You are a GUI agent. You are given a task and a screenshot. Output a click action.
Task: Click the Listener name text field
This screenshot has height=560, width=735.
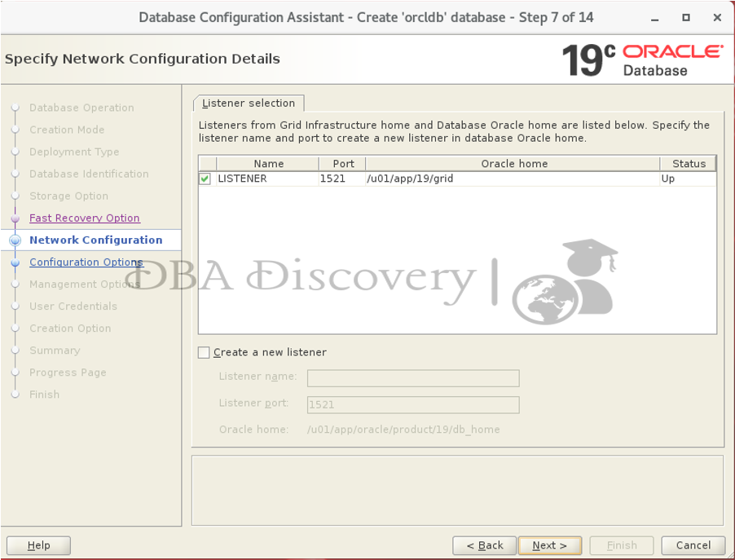(412, 378)
